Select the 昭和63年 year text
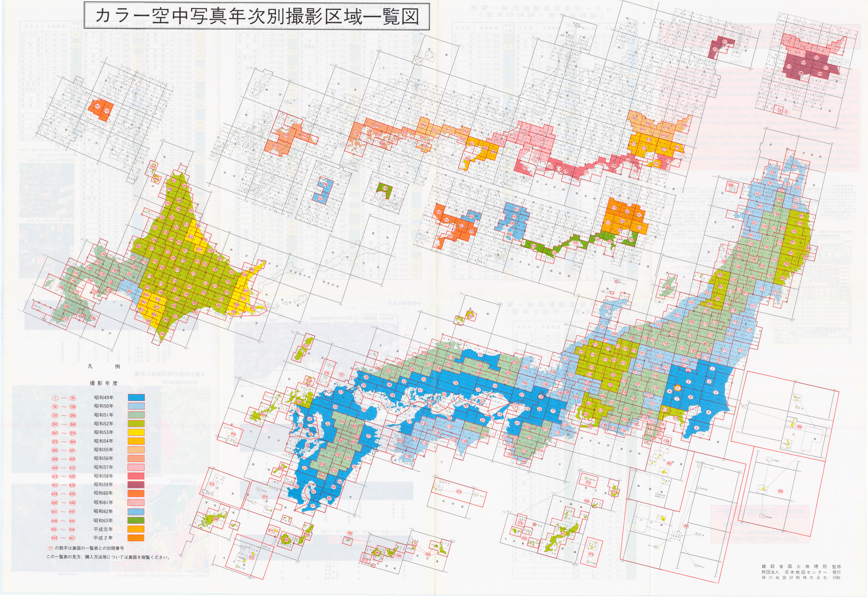Image resolution: width=868 pixels, height=597 pixels. (x=104, y=521)
